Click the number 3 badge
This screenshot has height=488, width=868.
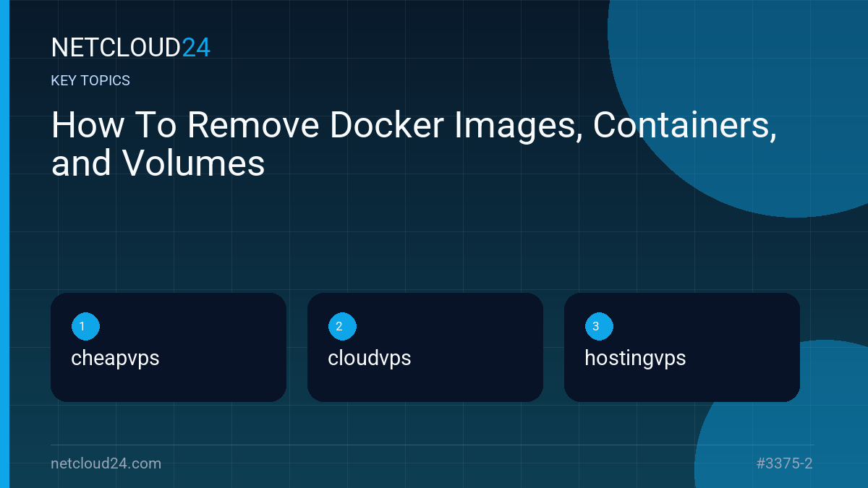pyautogui.click(x=599, y=326)
